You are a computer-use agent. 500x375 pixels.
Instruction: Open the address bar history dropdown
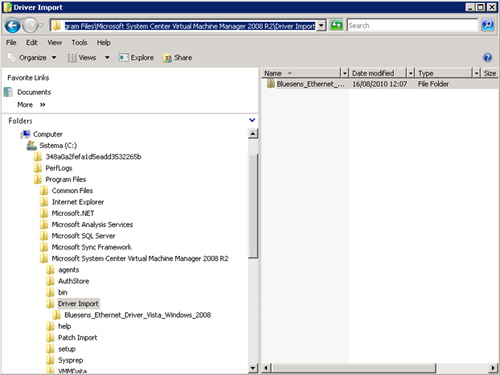coord(321,26)
